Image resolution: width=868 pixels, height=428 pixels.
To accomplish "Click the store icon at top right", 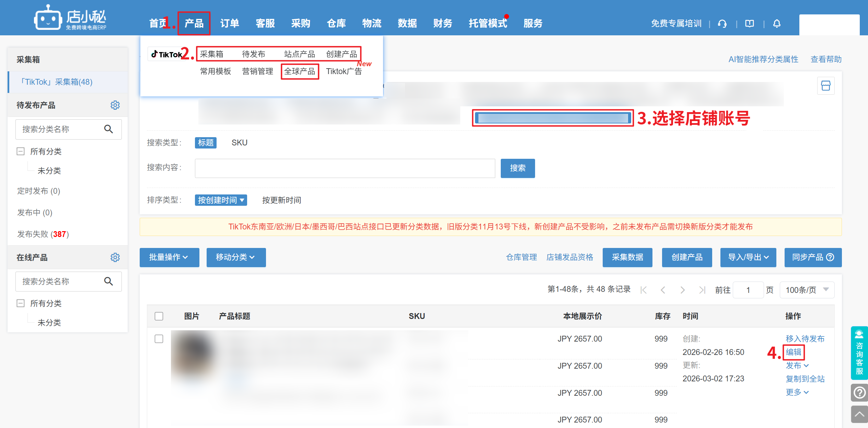I will [x=825, y=85].
